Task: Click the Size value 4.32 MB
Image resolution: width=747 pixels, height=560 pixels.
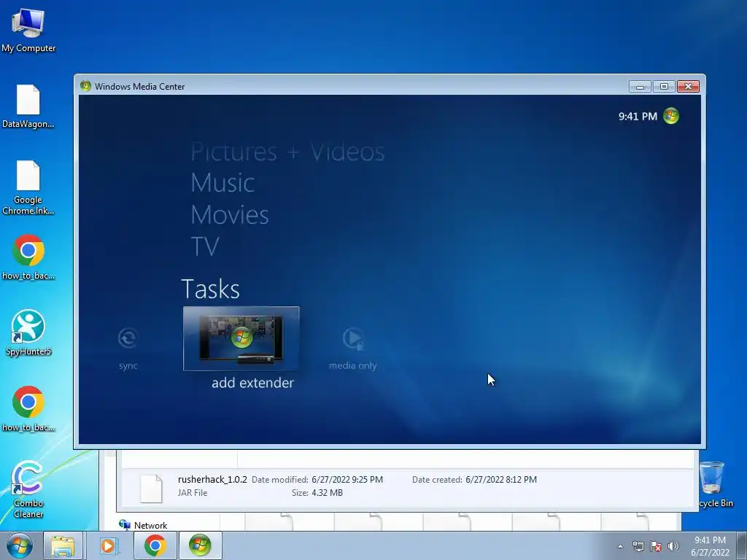Action: (328, 493)
